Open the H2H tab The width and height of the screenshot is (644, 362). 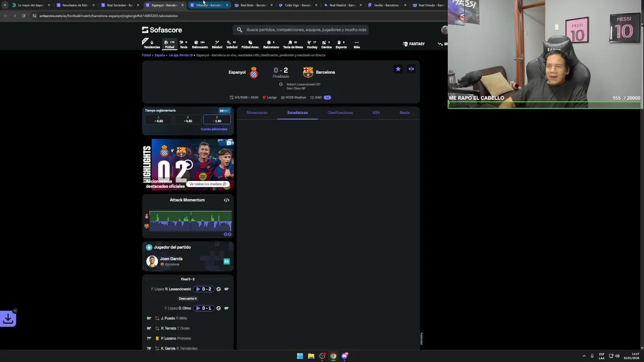tap(376, 113)
